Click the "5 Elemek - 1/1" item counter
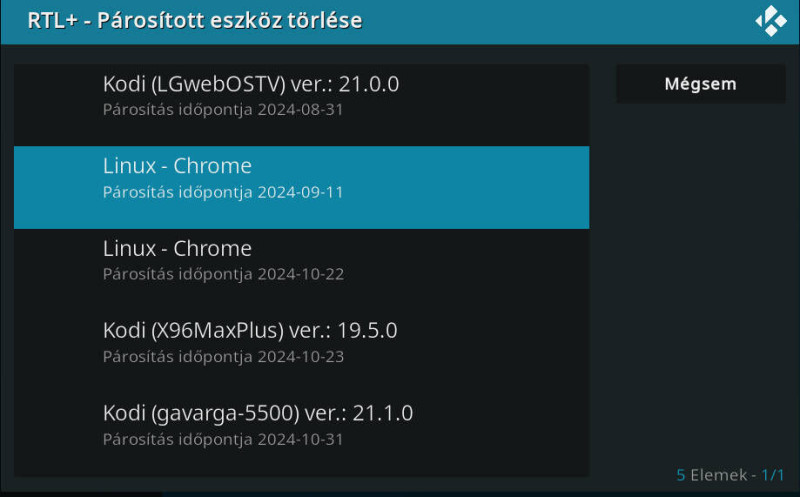800x497 pixels. (731, 475)
